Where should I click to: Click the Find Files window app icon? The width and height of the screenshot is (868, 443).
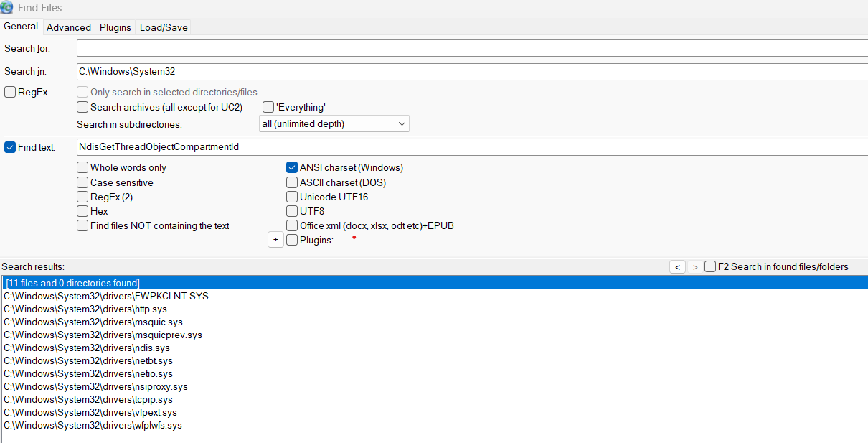[x=7, y=7]
